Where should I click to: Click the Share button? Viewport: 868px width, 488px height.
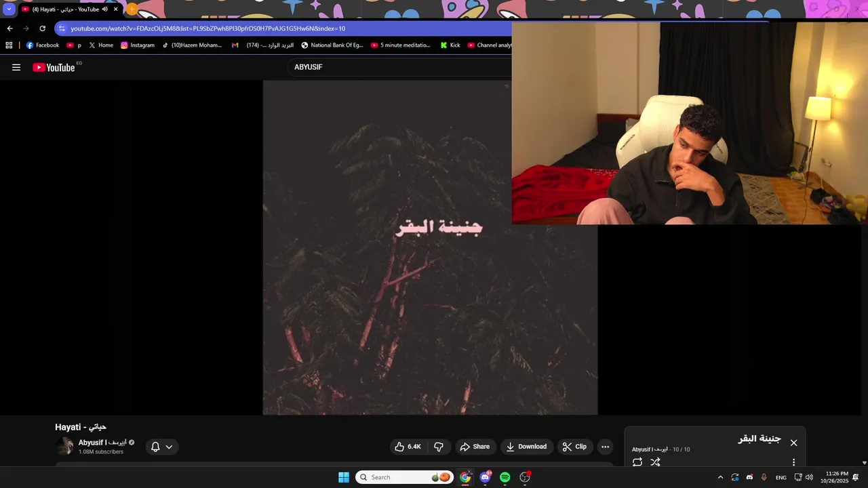click(x=475, y=447)
